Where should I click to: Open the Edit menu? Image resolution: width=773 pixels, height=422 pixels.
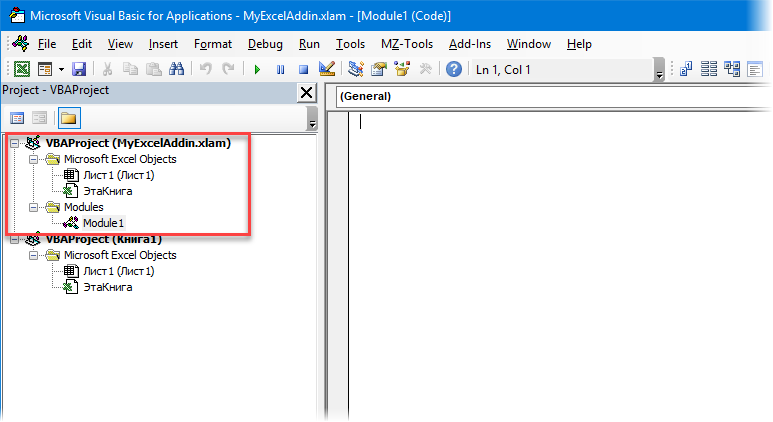[x=82, y=44]
